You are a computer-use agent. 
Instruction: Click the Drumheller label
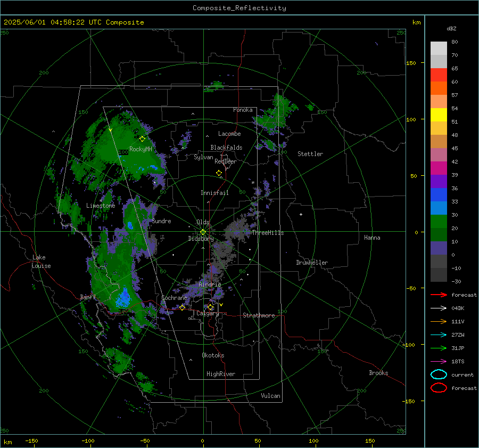312,263
